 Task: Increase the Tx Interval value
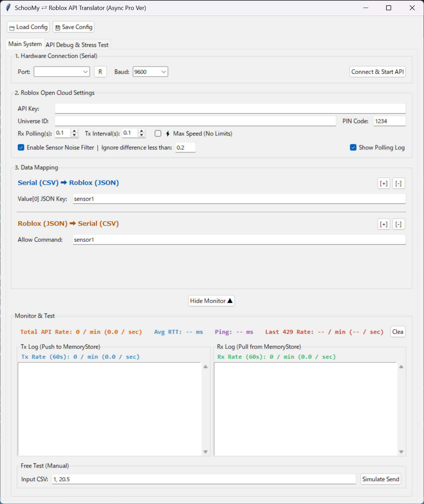142,131
